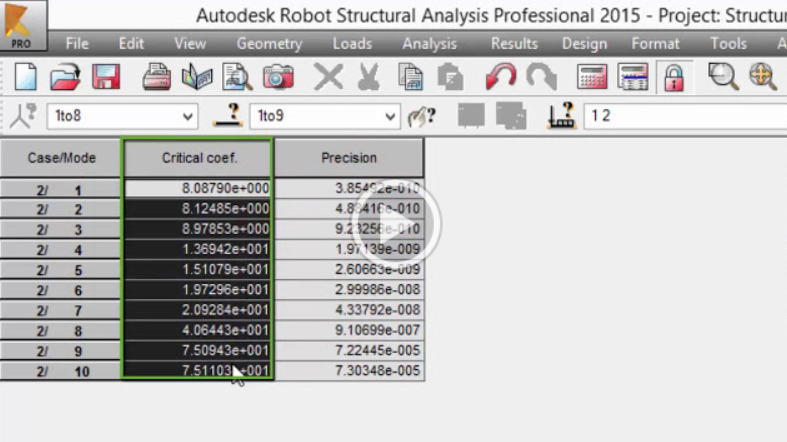Open the Geometry menu
Screen dimensions: 787x442
(269, 44)
